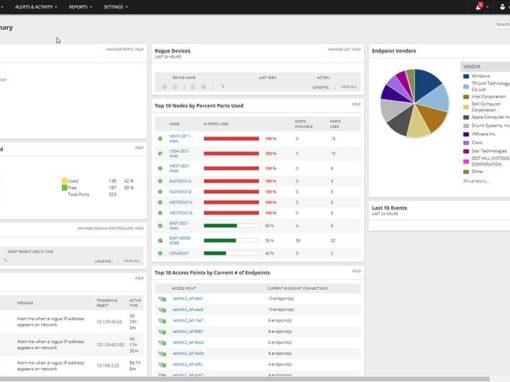Click DOT HILL SYSTEMS pink legend swatch

tap(466, 162)
